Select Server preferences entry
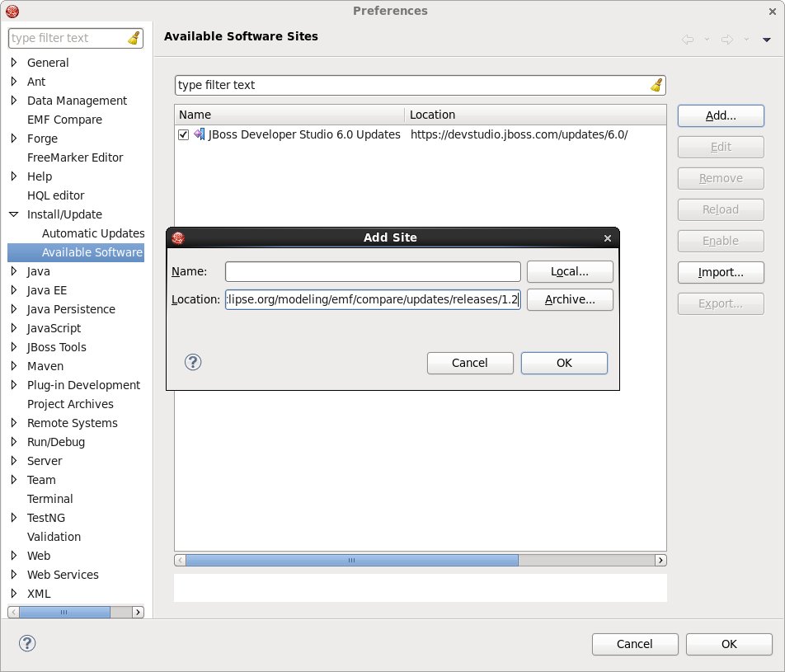This screenshot has height=672, width=785. [x=45, y=461]
